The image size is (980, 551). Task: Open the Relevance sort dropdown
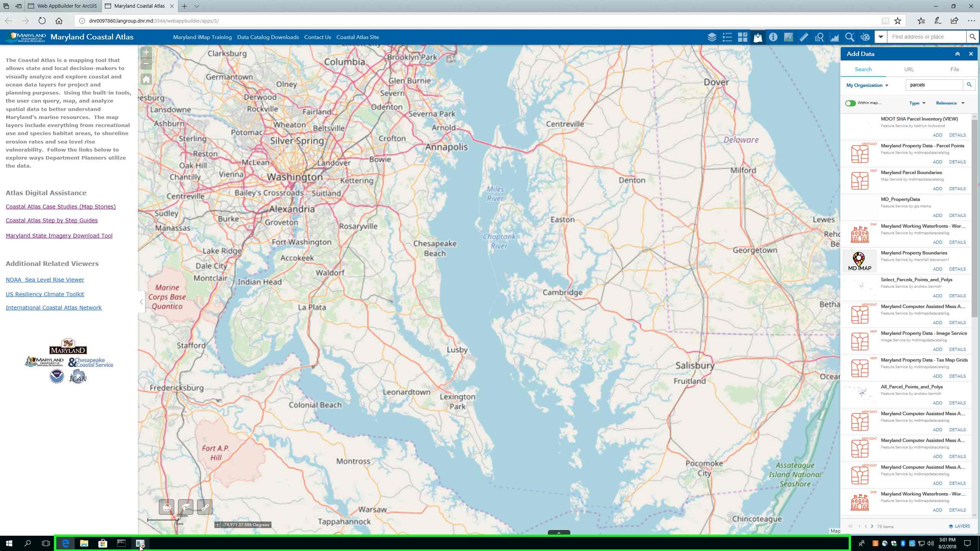[x=951, y=103]
